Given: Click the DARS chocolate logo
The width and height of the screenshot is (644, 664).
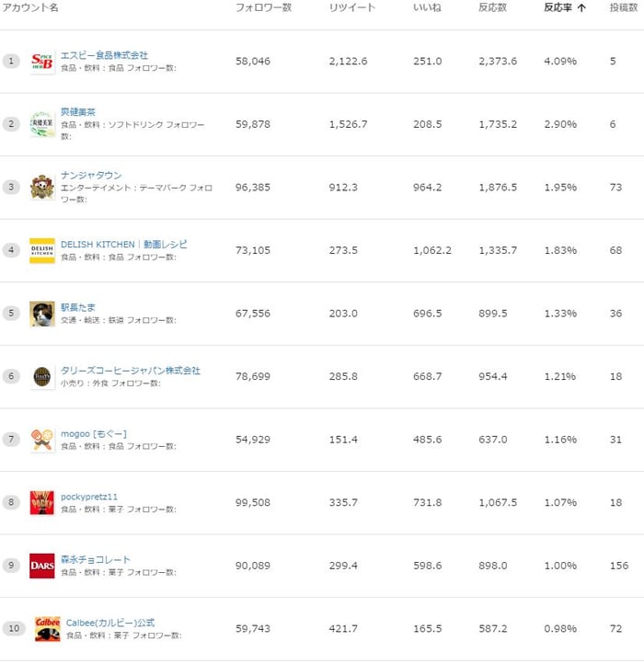Looking at the screenshot, I should (x=42, y=566).
